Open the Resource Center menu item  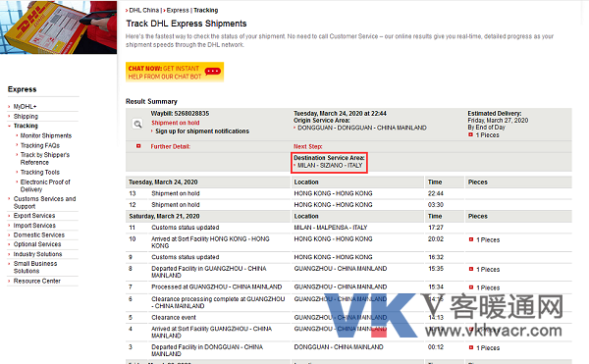click(x=37, y=281)
